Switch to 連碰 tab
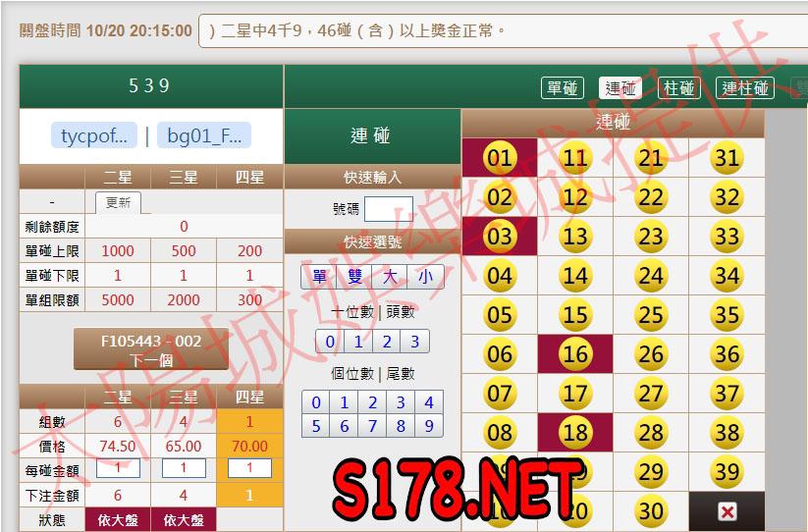 point(620,87)
